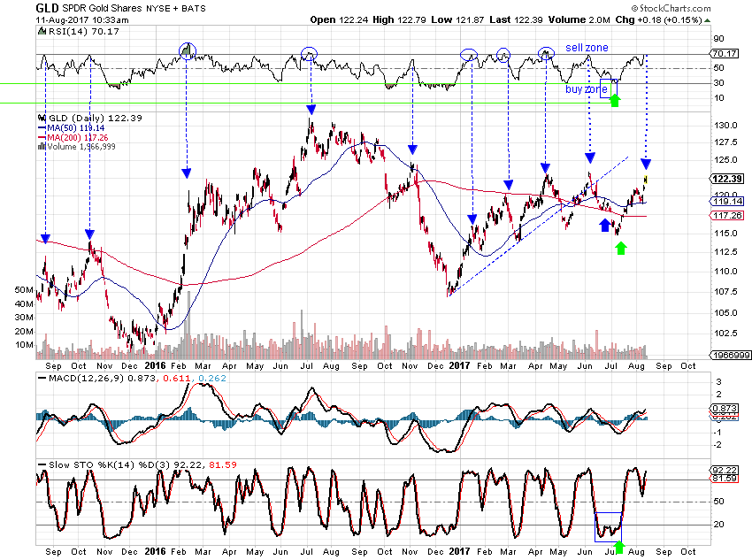Viewport: 752px width, 560px height.
Task: Click the red MA(200) legend entry
Action: point(80,138)
